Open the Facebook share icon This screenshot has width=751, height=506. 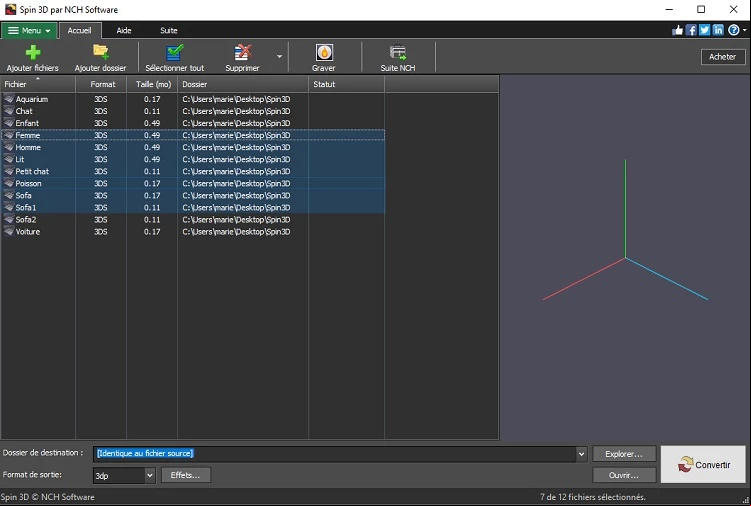coord(691,30)
